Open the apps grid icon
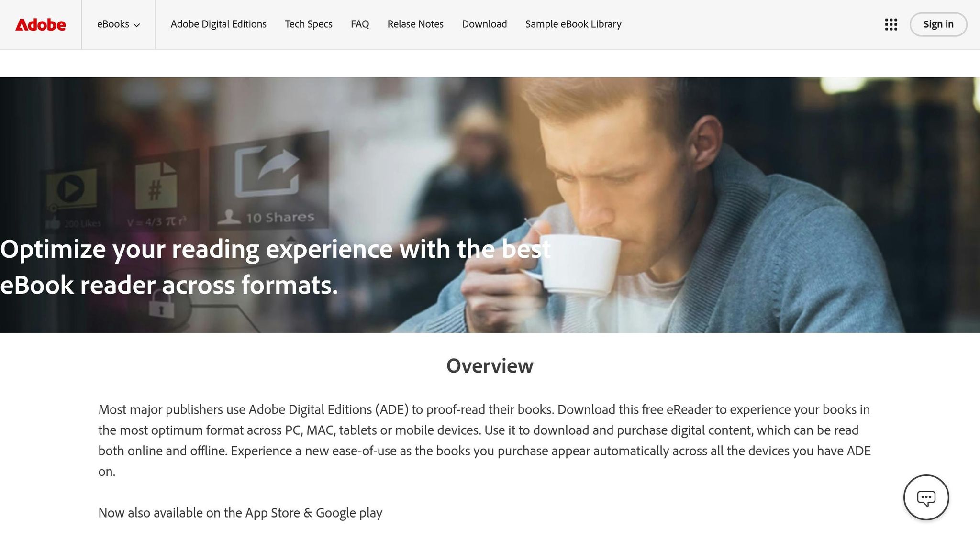Viewport: 980px width, 551px height. tap(891, 24)
